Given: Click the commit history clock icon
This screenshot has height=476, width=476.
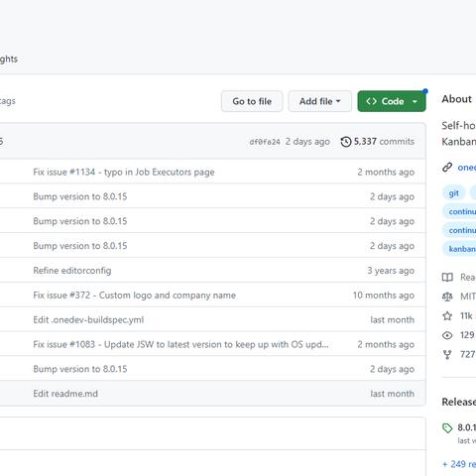Looking at the screenshot, I should [x=346, y=142].
